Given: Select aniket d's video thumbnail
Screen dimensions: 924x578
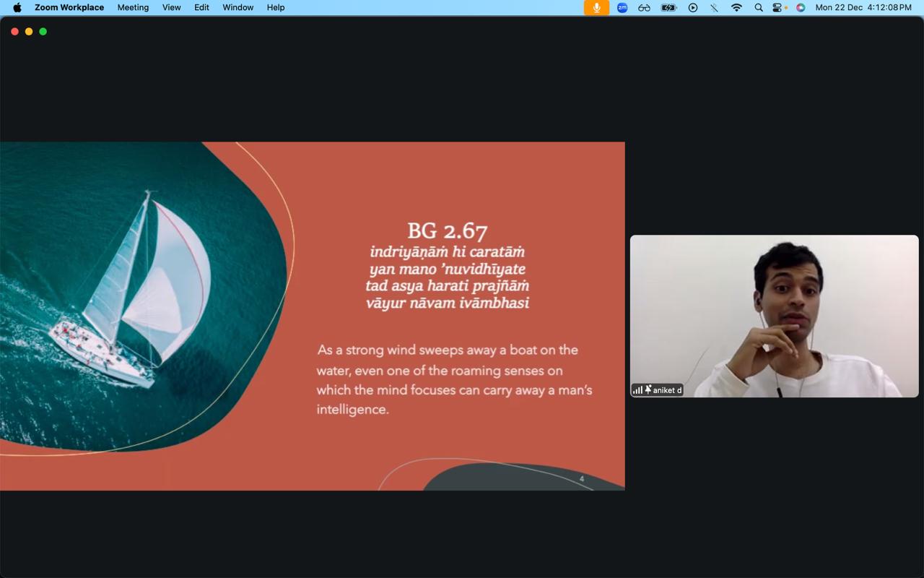Looking at the screenshot, I should click(774, 316).
